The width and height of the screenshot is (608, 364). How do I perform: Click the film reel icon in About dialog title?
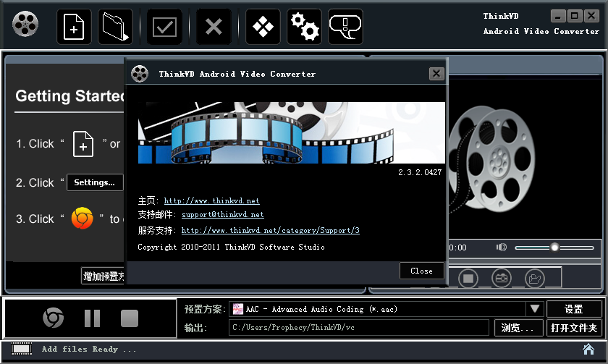pos(140,74)
